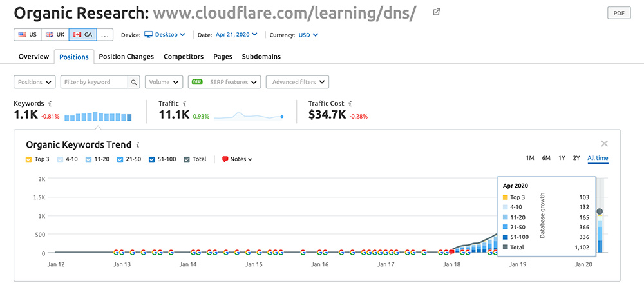644x292 pixels.
Task: Click the gray total marker dot on chart
Action: tap(599, 212)
